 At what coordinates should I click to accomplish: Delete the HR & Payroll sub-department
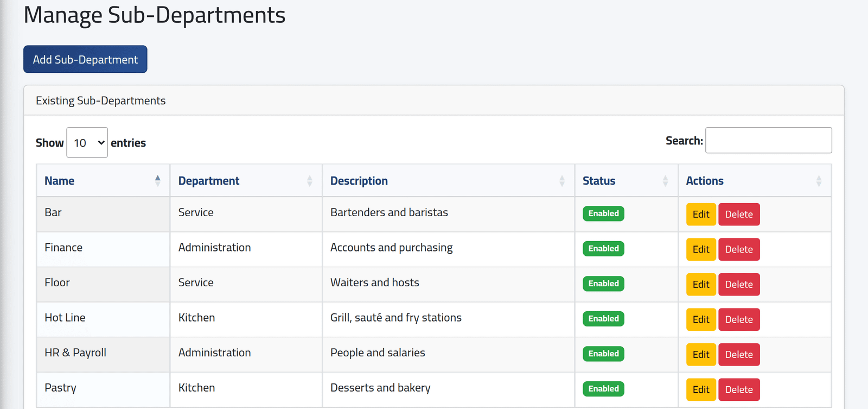pyautogui.click(x=739, y=355)
